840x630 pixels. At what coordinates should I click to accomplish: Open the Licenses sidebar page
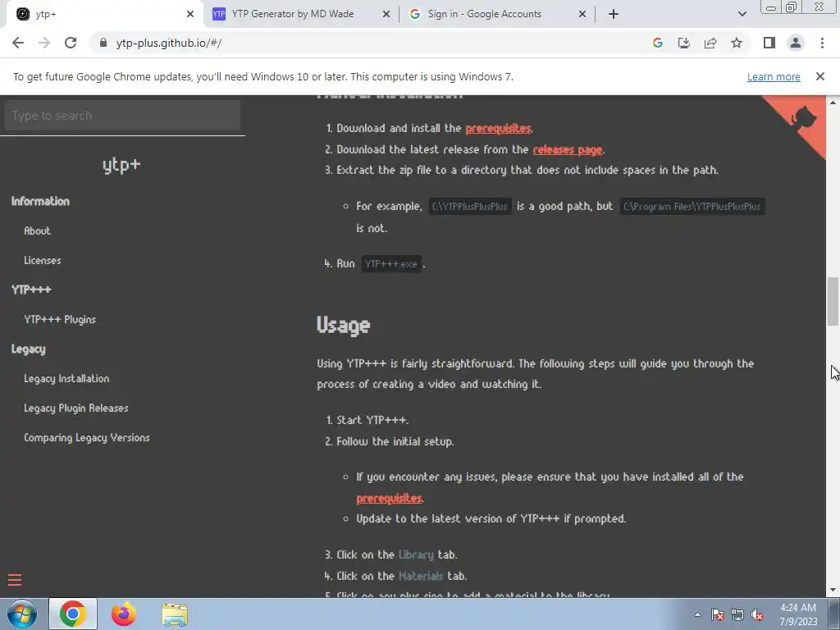tap(43, 260)
